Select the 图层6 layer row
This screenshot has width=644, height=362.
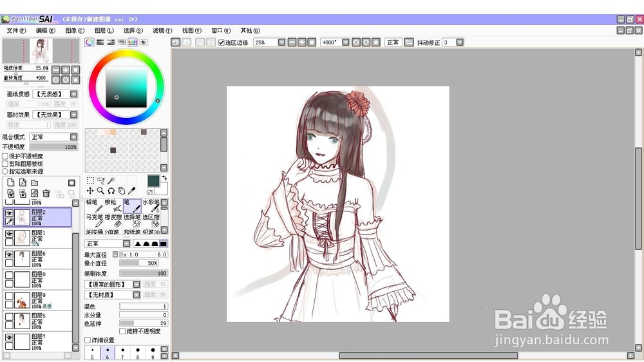pyautogui.click(x=38, y=259)
